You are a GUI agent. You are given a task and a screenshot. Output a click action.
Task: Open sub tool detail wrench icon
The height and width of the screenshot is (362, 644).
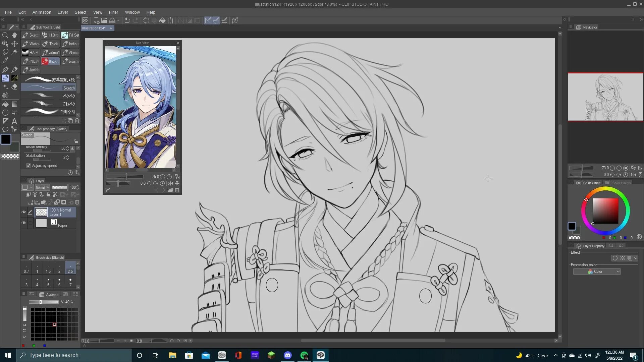tap(77, 173)
